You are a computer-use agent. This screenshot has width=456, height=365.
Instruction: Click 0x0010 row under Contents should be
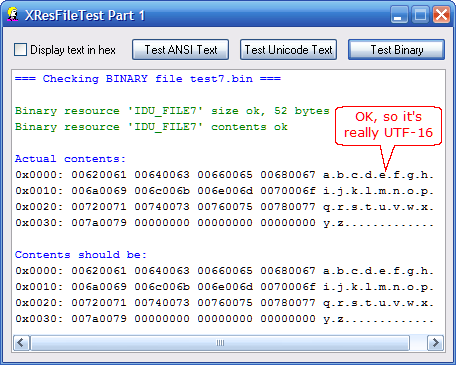(224, 287)
